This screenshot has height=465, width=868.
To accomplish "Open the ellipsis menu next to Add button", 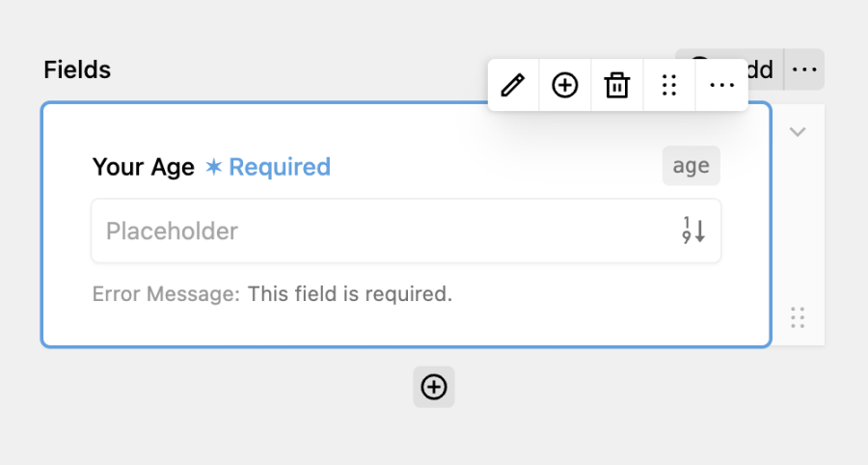I will [804, 69].
